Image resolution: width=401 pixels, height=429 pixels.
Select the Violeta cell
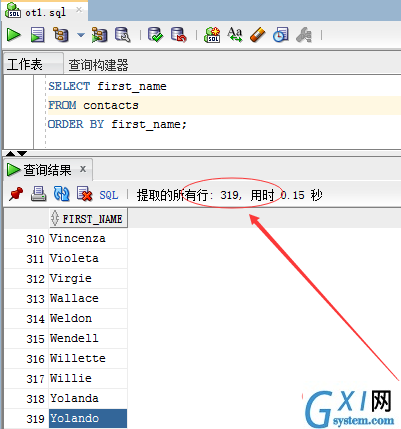pos(88,259)
